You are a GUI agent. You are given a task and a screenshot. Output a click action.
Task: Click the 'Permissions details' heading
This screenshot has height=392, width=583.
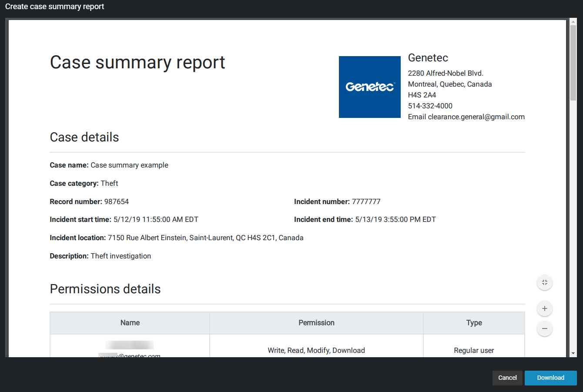(105, 289)
